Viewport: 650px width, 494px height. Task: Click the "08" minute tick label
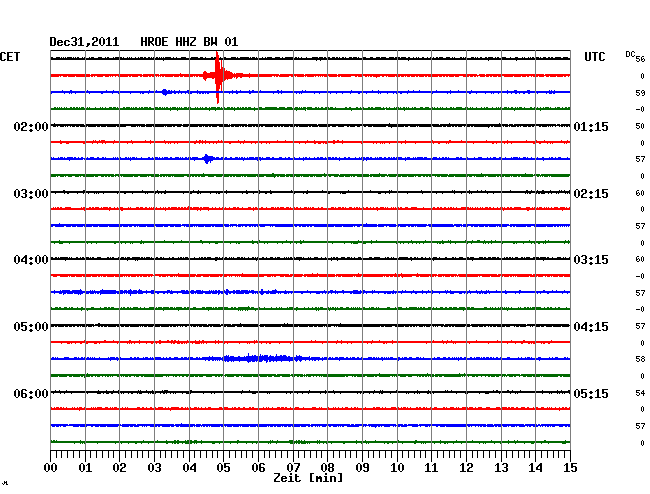(x=327, y=467)
